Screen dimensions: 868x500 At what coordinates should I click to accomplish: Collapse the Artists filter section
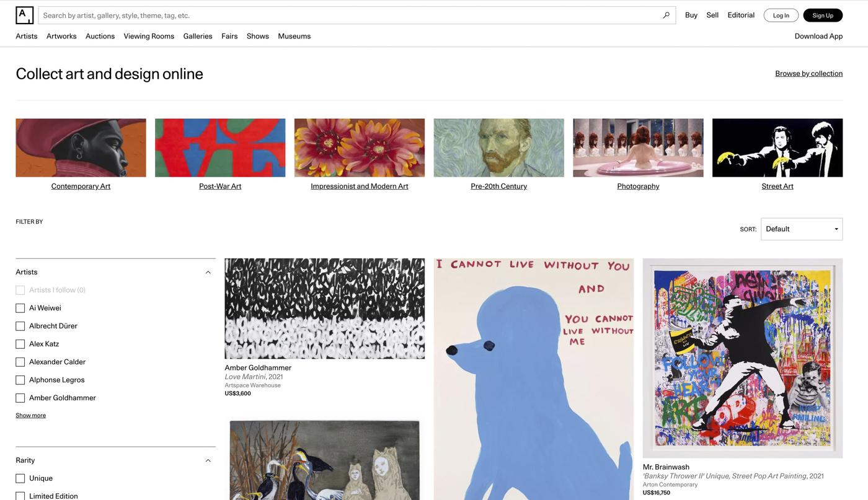pyautogui.click(x=208, y=272)
